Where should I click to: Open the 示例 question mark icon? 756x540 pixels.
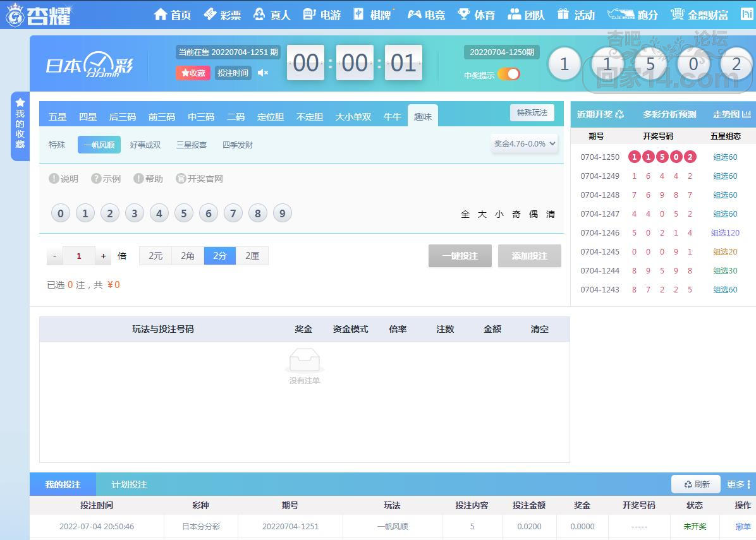[x=96, y=179]
